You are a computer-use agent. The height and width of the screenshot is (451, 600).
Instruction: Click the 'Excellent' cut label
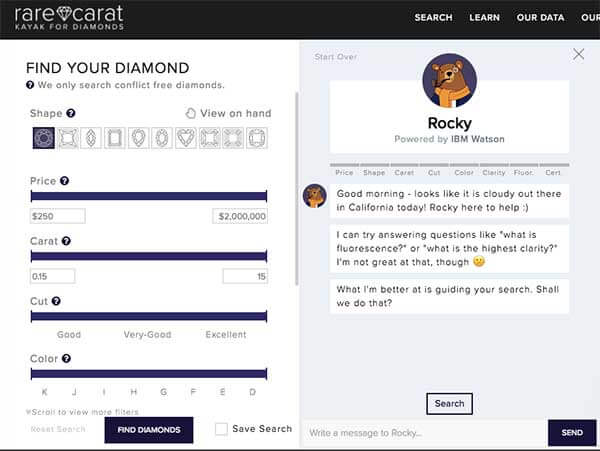click(226, 335)
